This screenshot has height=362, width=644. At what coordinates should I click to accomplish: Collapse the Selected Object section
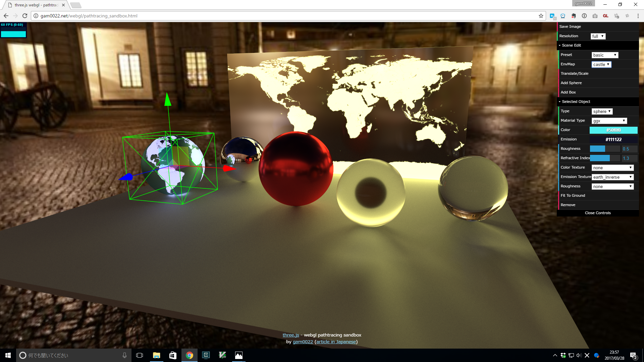point(576,102)
